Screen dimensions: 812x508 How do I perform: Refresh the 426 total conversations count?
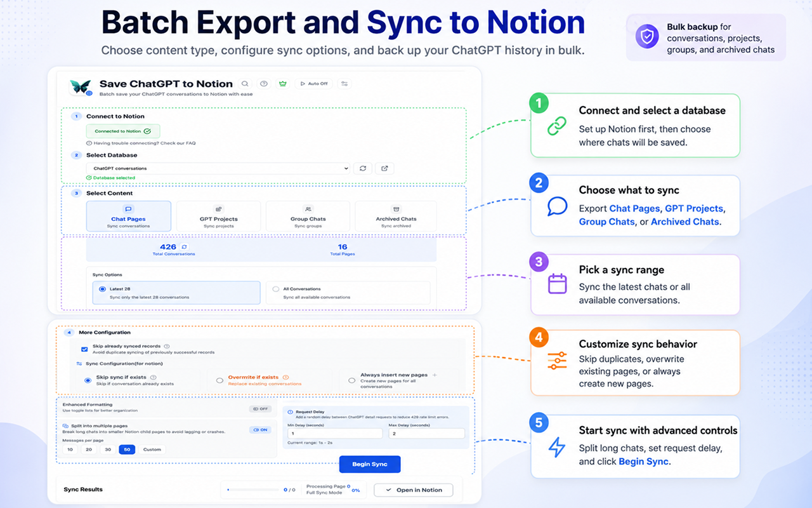pos(184,247)
